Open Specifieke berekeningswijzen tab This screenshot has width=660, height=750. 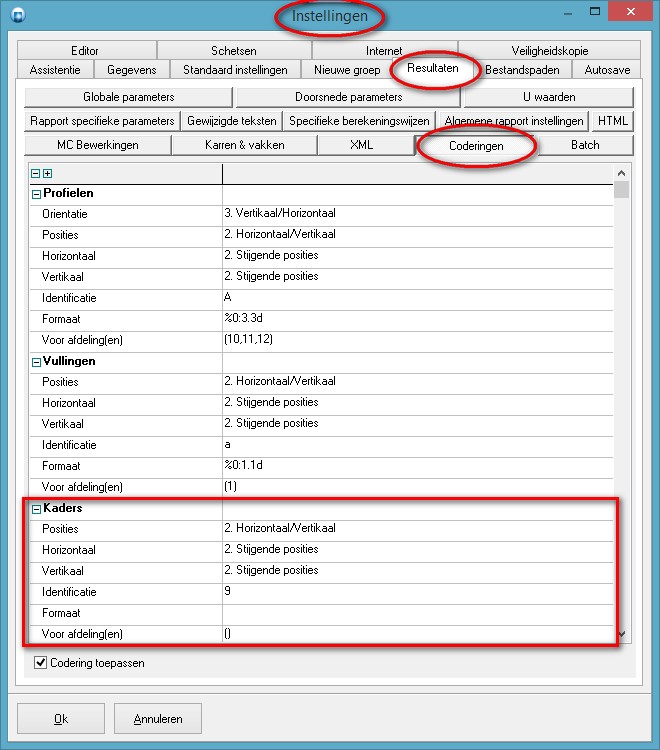359,121
